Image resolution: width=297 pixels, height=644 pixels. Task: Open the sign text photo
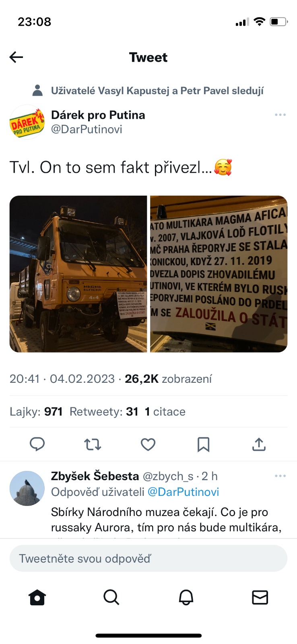219,274
